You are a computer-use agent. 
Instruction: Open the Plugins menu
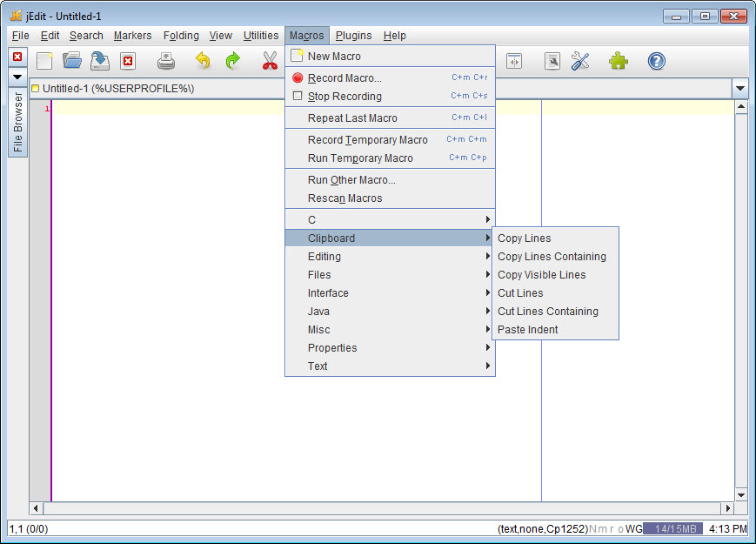click(353, 36)
